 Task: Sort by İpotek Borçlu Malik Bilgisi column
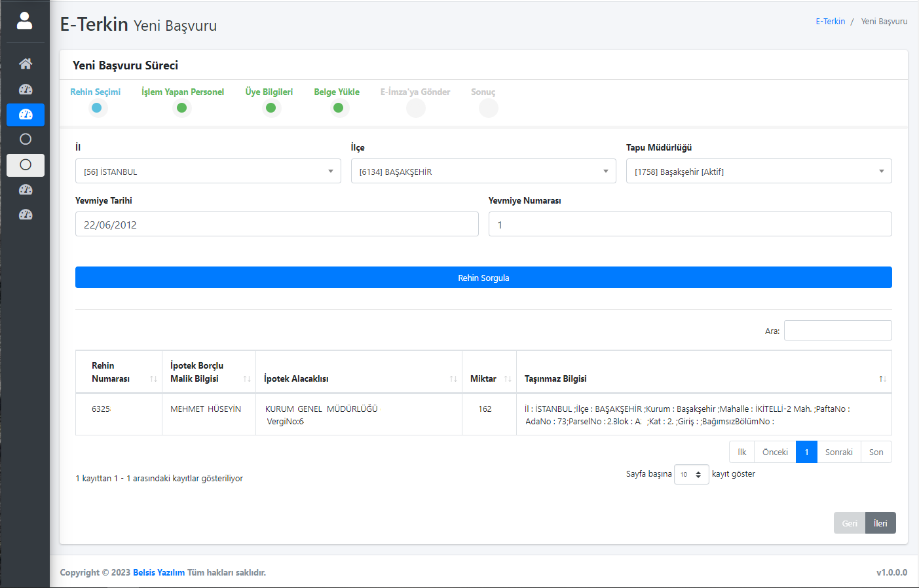coord(247,379)
